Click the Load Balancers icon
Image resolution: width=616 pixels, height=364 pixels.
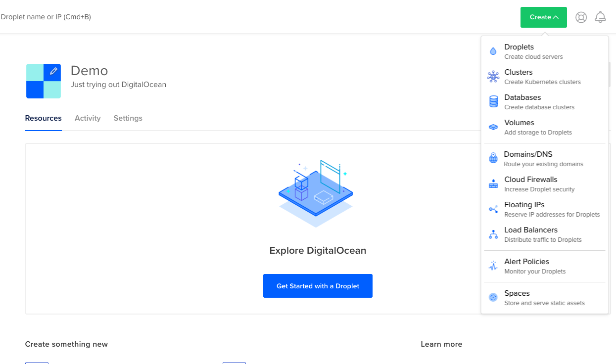tap(493, 234)
